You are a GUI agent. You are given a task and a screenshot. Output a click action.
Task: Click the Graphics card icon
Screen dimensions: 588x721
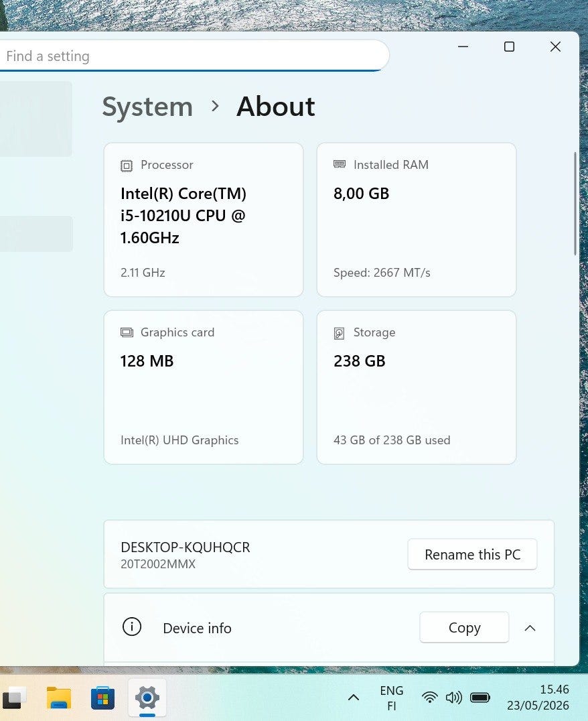click(127, 332)
